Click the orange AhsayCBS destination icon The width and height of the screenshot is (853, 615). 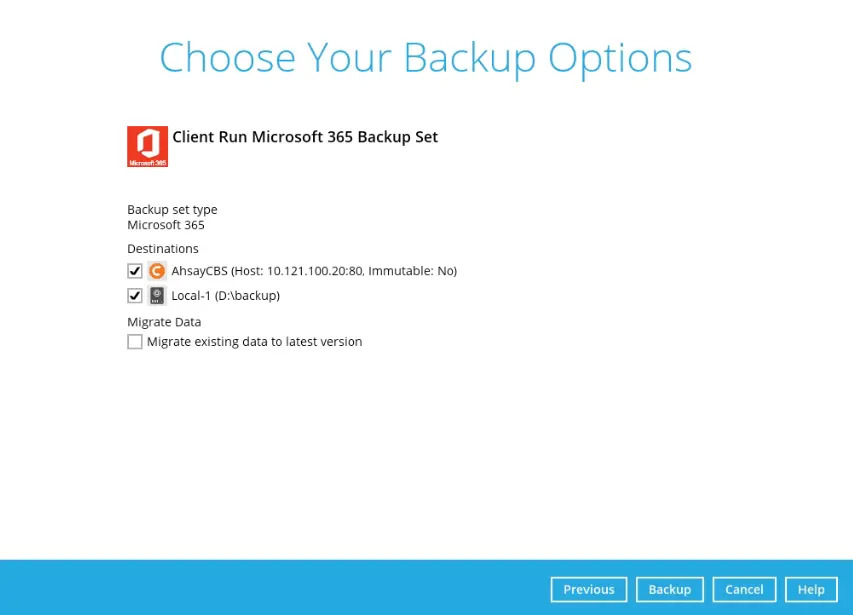click(157, 270)
